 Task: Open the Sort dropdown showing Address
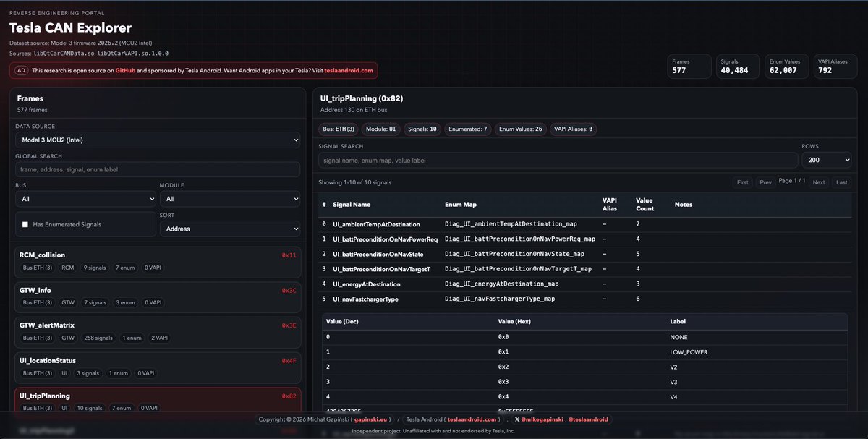(229, 229)
